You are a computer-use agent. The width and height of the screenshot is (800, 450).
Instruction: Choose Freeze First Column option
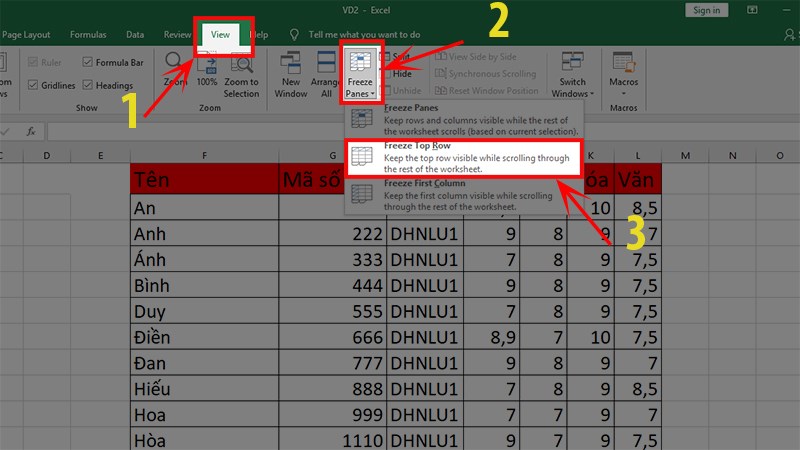(x=463, y=195)
